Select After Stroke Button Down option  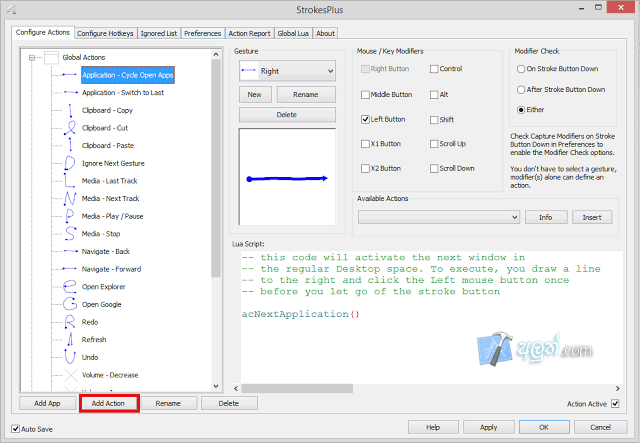pos(521,89)
